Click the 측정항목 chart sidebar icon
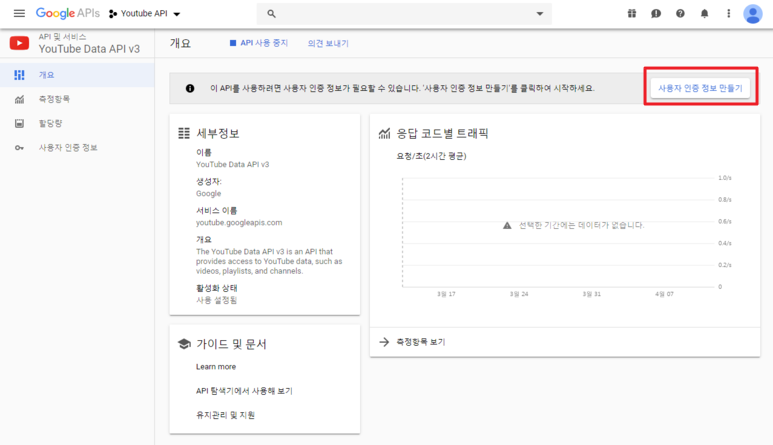Viewport: 773px width, 445px height. [x=19, y=100]
